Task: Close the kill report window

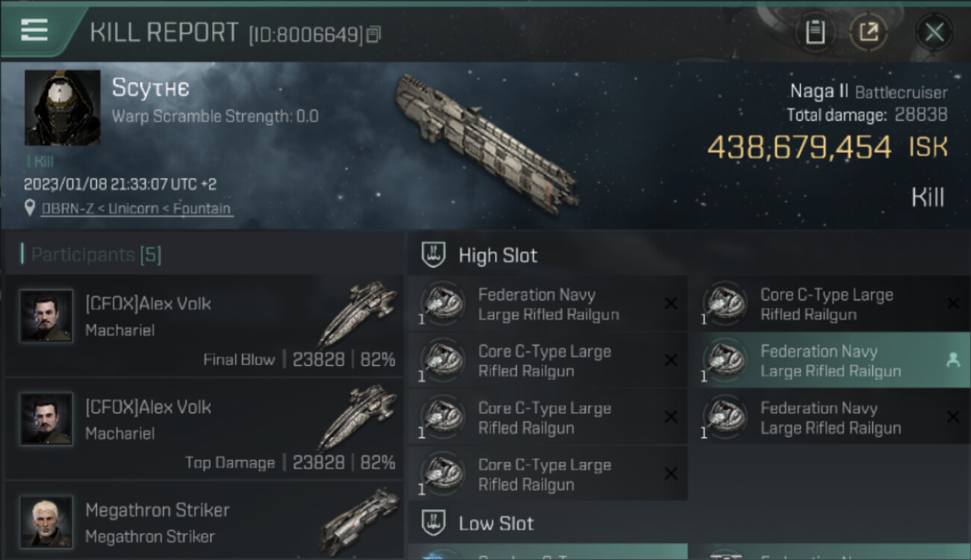Action: (x=934, y=32)
